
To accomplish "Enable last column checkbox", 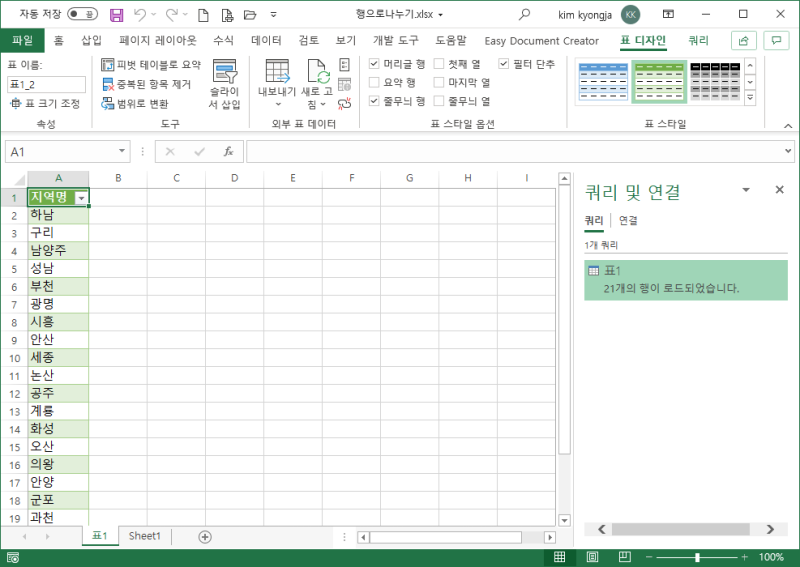I will click(439, 82).
